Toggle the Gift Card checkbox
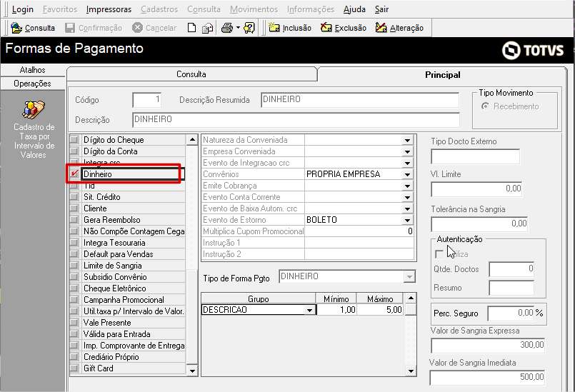Screen dimensions: 575x392 [x=74, y=368]
